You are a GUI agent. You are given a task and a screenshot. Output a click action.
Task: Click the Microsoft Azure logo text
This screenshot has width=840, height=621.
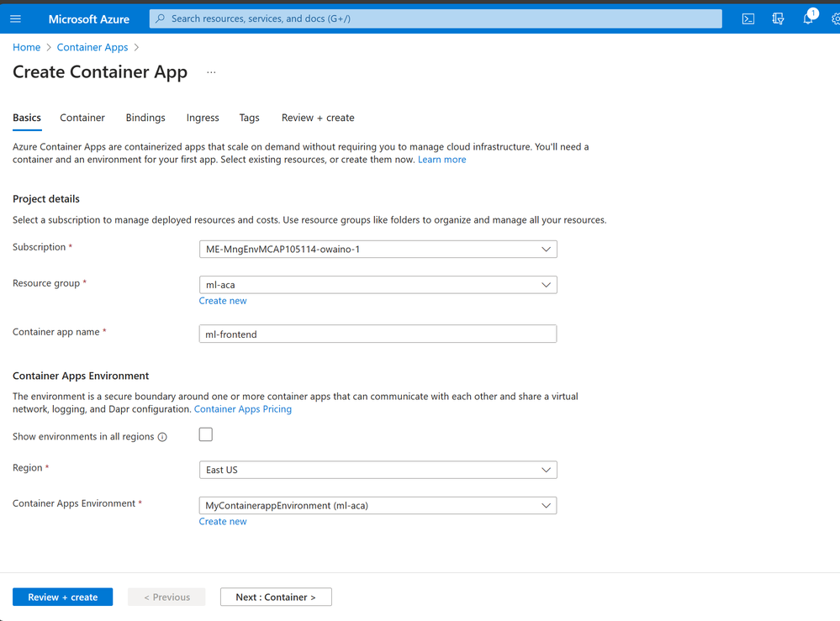tap(89, 19)
